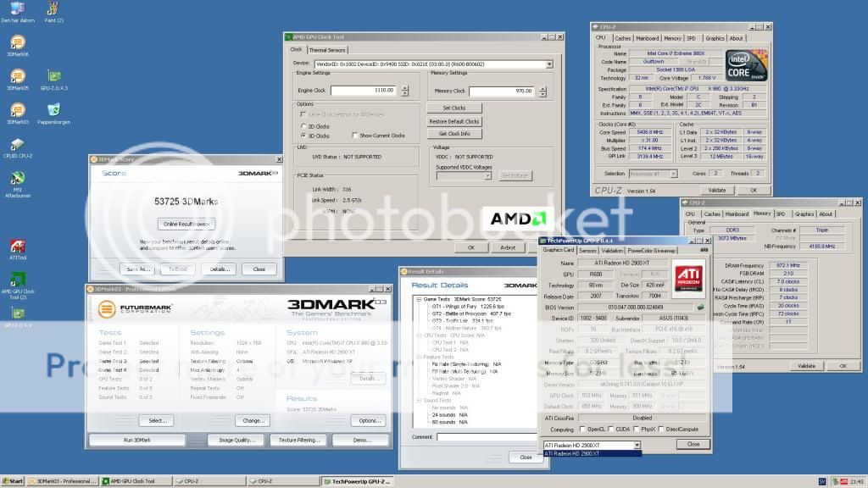Click the Online ResultBrowser button

click(186, 224)
